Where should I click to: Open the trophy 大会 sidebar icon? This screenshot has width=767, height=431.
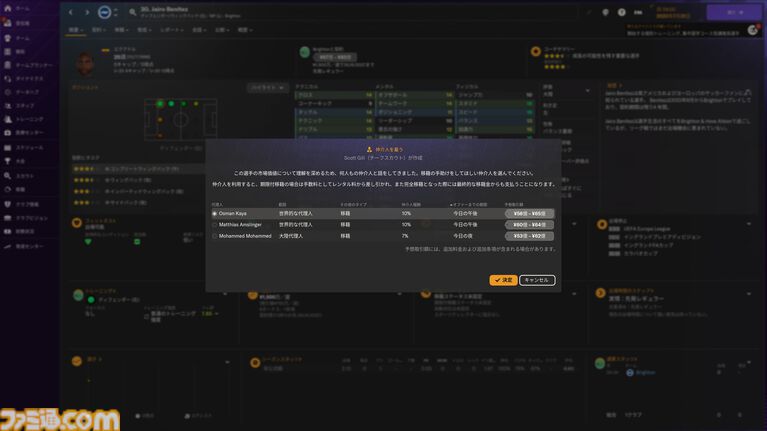point(7,161)
